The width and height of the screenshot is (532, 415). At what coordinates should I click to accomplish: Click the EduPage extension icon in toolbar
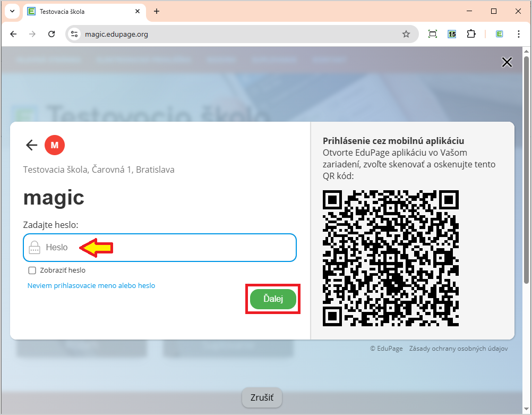(499, 34)
